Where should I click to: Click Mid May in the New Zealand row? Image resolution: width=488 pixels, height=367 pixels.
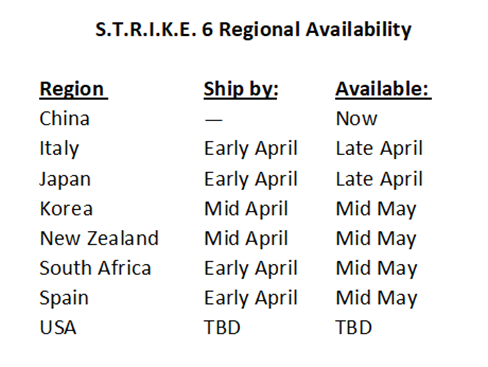pos(376,239)
